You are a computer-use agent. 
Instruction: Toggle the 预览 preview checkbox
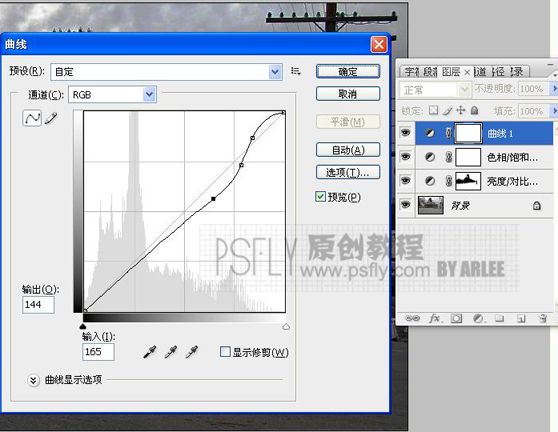[x=320, y=196]
